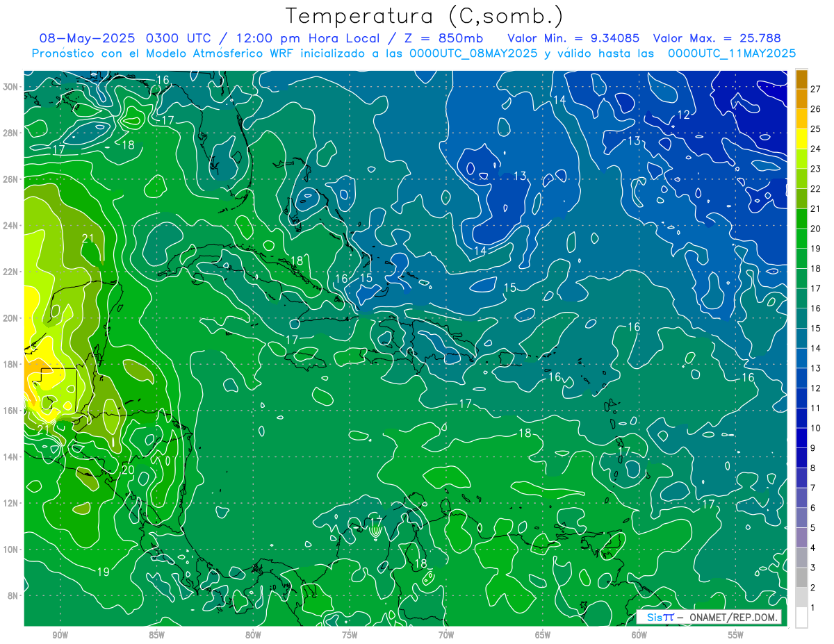Click the dark blue legend swatch between 9 and 10
Image resolution: width=834 pixels, height=644 pixels.
pos(801,438)
